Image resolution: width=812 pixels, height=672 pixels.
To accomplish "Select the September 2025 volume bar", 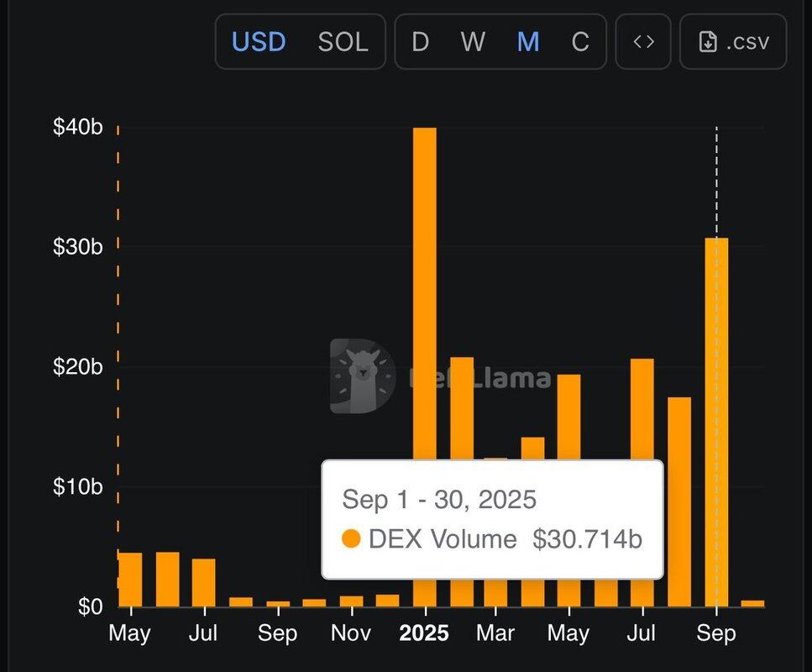I will (x=716, y=420).
